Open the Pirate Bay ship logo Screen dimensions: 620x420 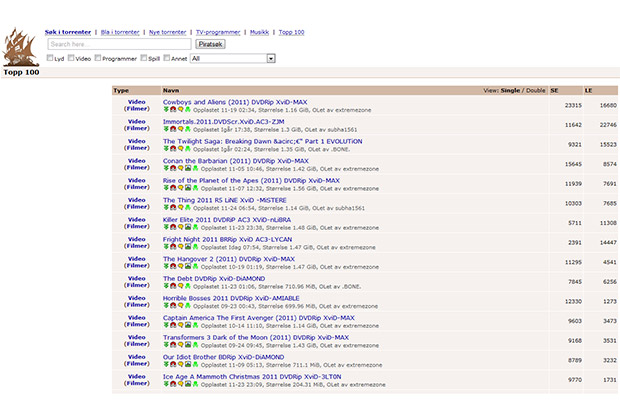tap(20, 47)
